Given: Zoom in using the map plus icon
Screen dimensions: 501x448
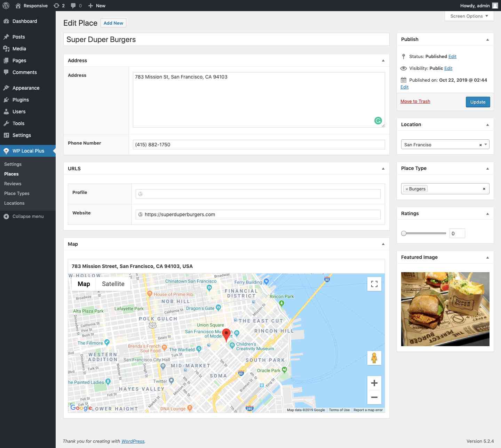Looking at the screenshot, I should [374, 383].
